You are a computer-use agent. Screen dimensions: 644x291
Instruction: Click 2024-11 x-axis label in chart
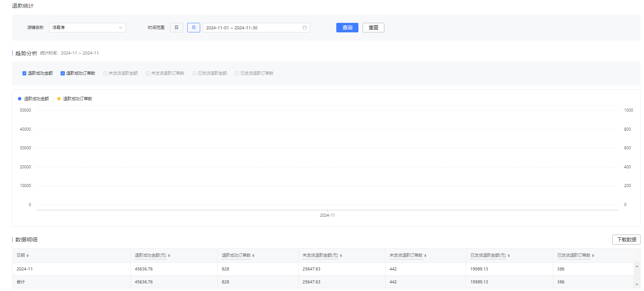(328, 215)
